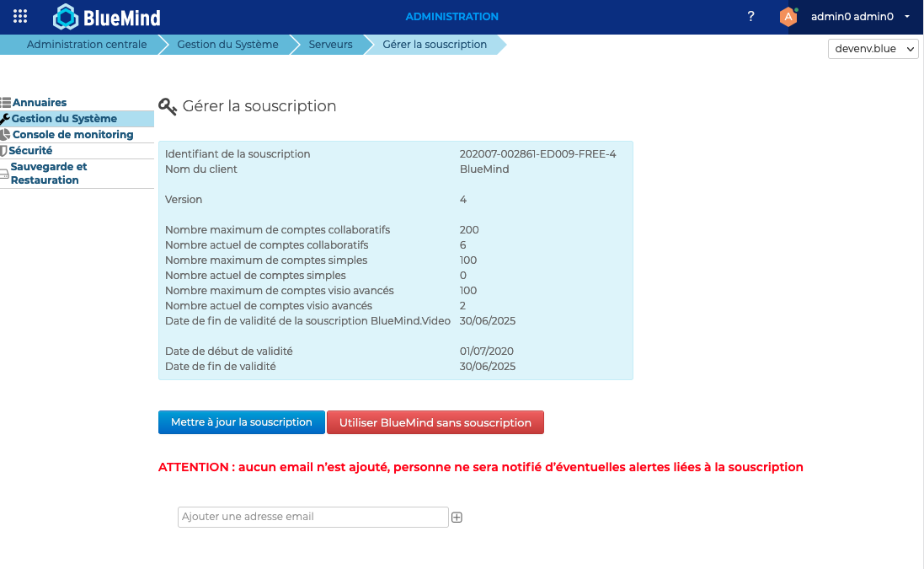Open Sauvegarde et Restauration section
This screenshot has width=924, height=569.
pos(48,174)
